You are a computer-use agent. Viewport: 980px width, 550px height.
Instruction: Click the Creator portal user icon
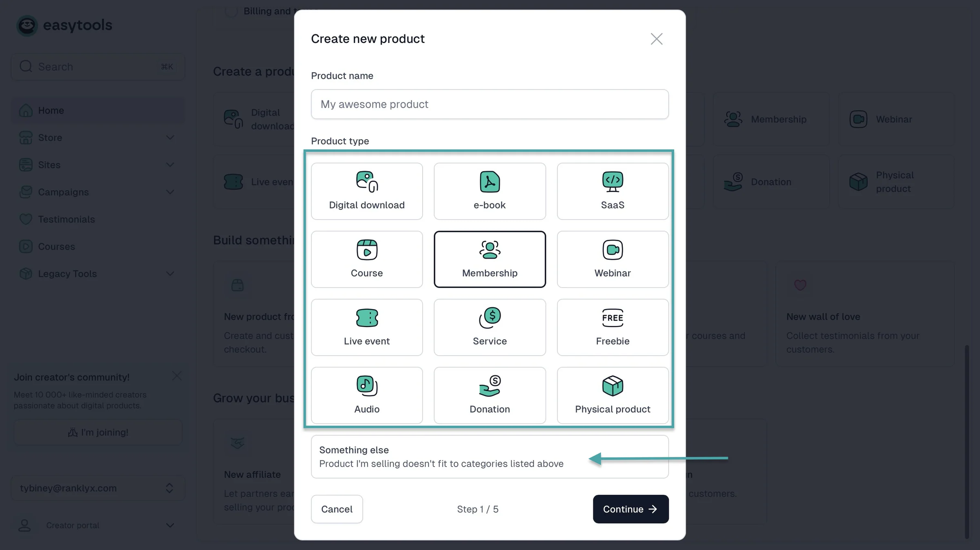(x=24, y=525)
